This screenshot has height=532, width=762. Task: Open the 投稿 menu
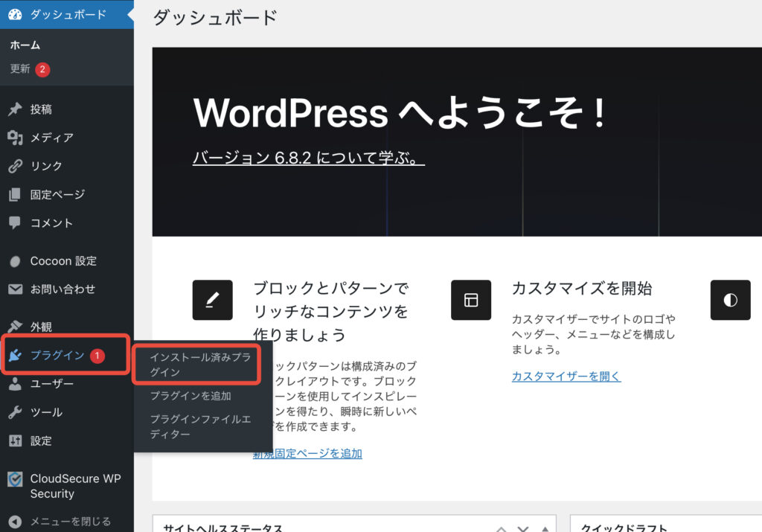coord(66,109)
